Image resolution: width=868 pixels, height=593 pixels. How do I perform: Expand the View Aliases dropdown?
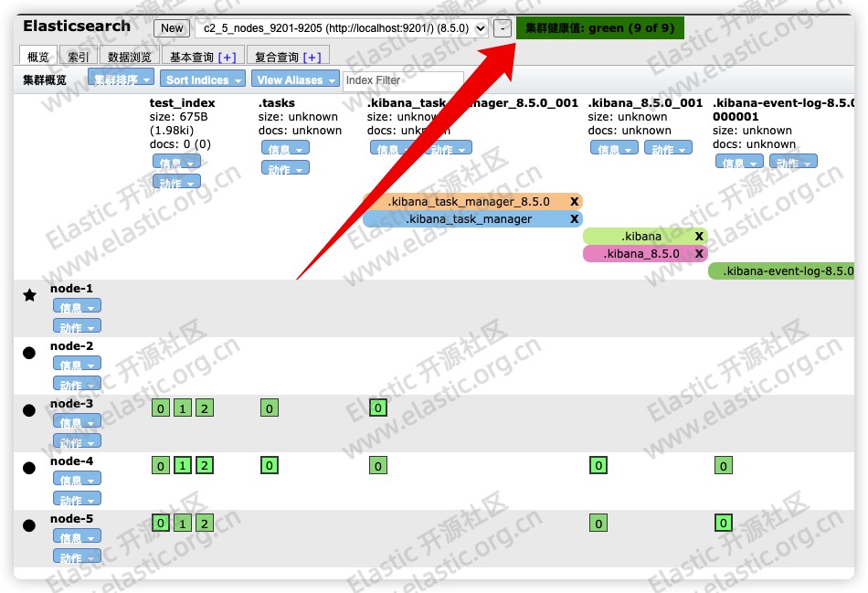click(x=296, y=79)
